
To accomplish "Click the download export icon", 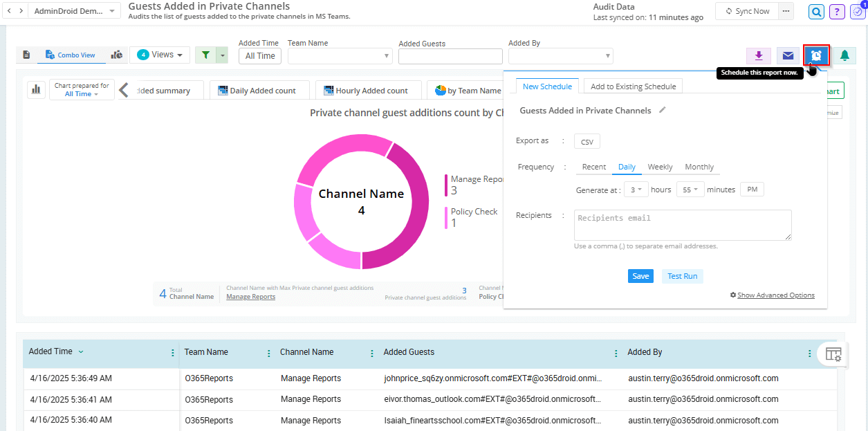I will pos(759,56).
